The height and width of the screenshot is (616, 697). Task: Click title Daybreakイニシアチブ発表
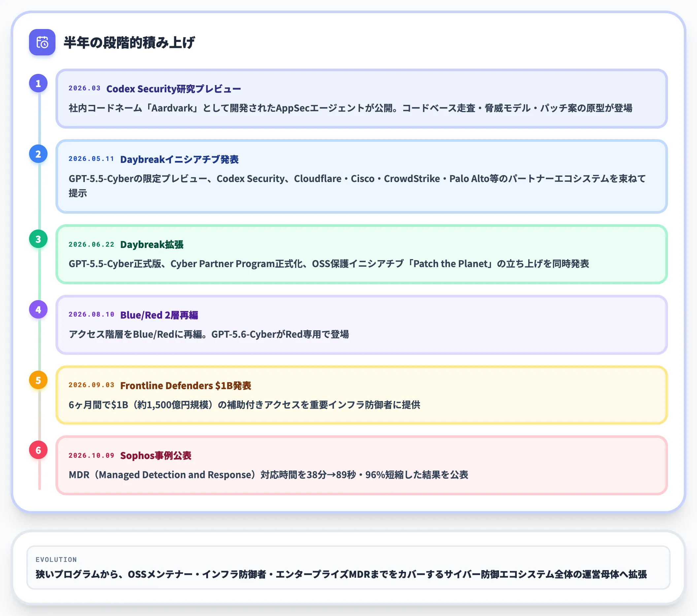pos(179,160)
